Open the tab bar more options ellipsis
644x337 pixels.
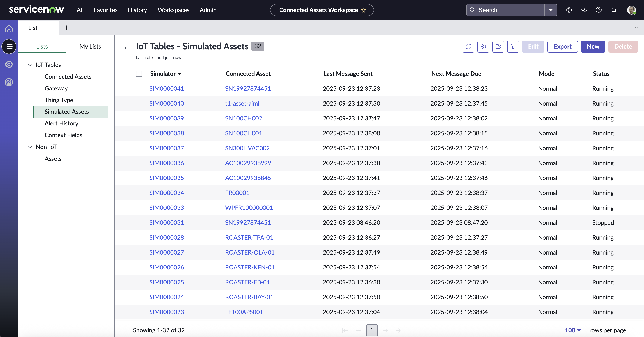click(637, 28)
